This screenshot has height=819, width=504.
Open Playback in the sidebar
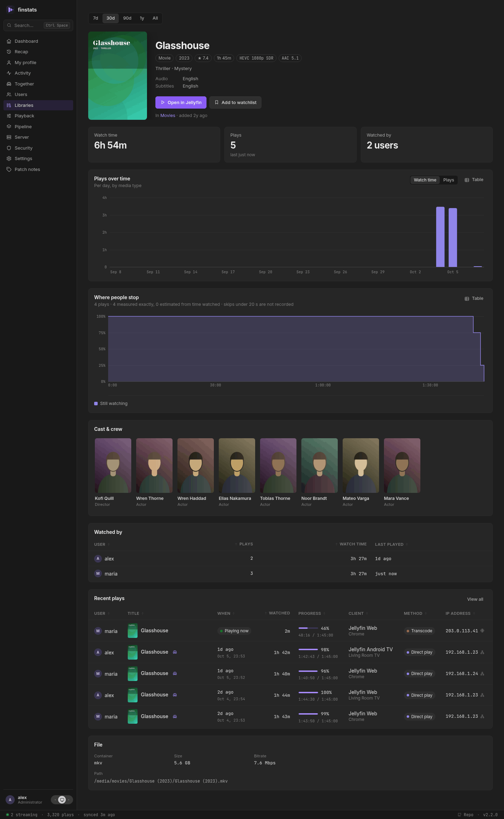click(x=38, y=116)
